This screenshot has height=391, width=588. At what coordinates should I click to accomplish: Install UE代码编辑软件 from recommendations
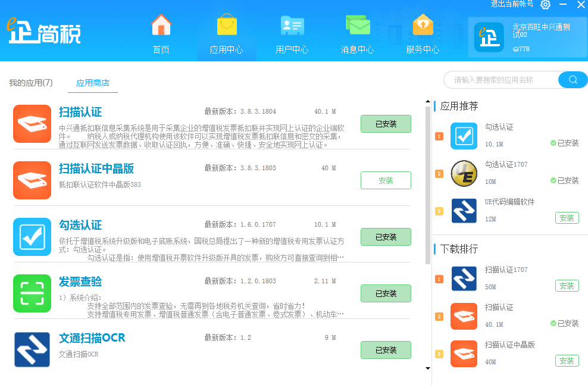567,218
